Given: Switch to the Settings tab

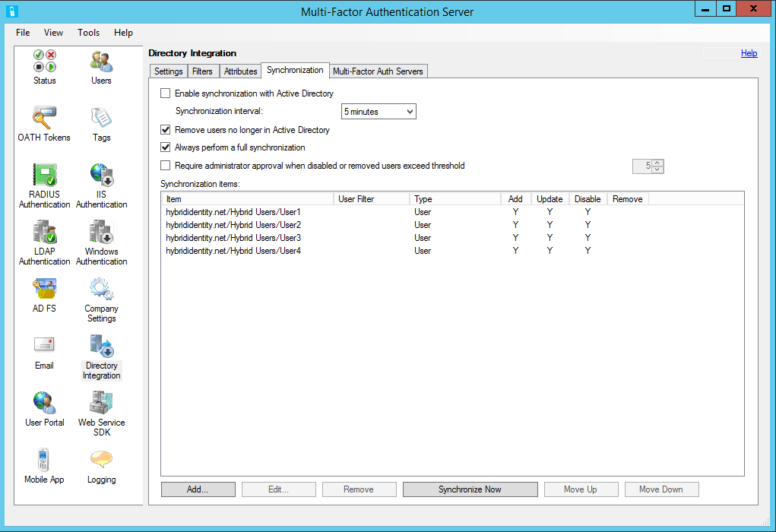Looking at the screenshot, I should [168, 71].
